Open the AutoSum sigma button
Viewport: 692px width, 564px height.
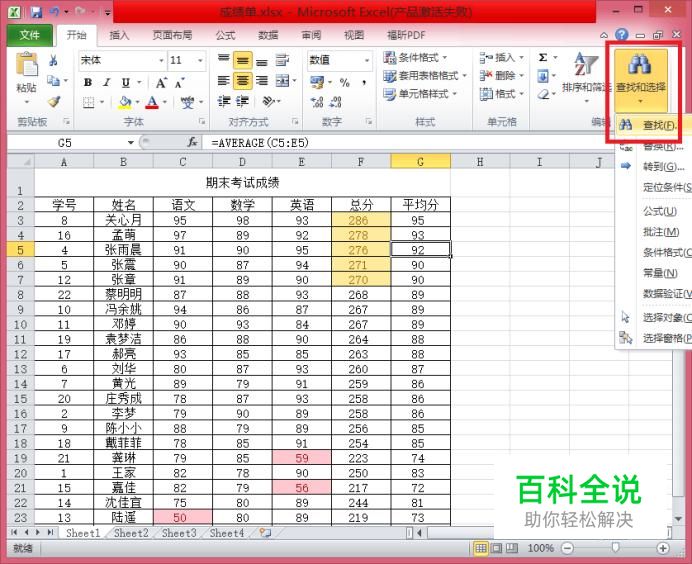[x=543, y=57]
